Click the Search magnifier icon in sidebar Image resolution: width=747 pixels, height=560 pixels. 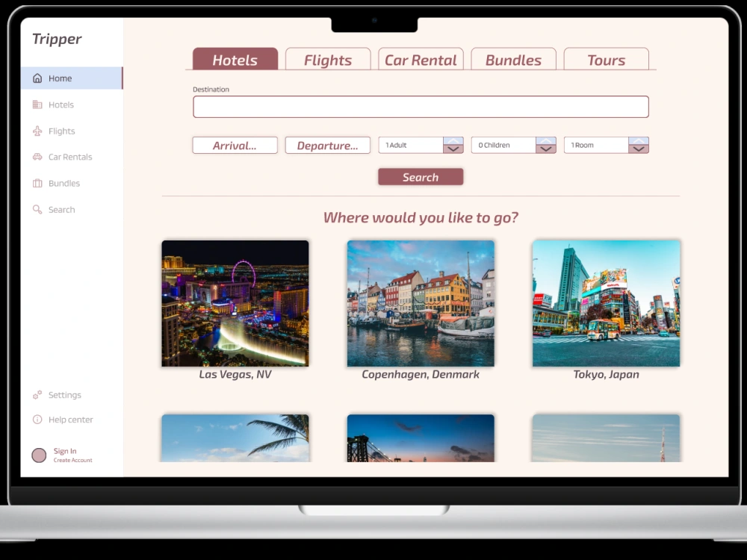(x=37, y=209)
